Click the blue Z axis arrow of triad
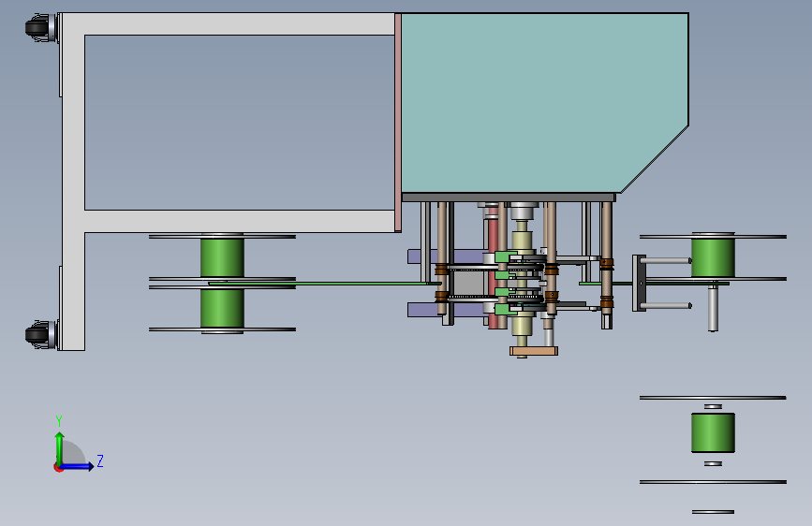This screenshot has width=812, height=526. pyautogui.click(x=78, y=466)
